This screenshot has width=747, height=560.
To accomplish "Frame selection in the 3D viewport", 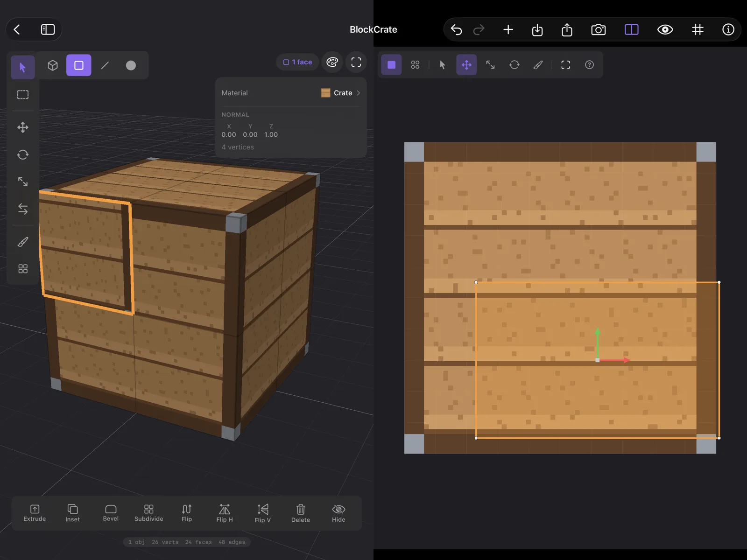I will point(356,62).
